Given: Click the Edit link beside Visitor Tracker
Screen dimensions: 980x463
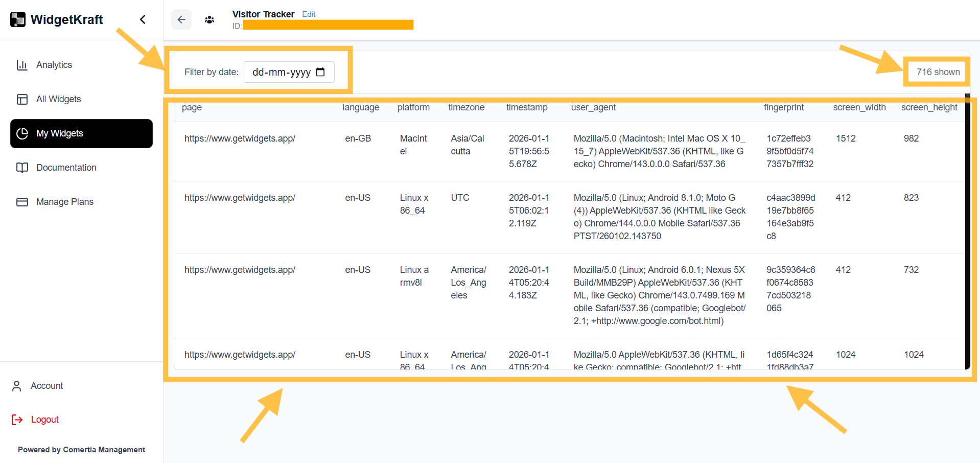Looking at the screenshot, I should click(x=309, y=14).
